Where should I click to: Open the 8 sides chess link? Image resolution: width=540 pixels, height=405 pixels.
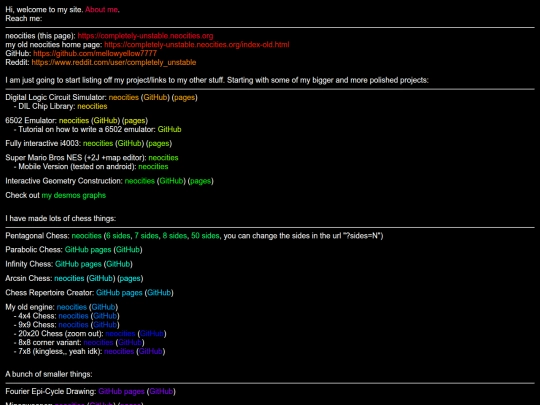(175, 236)
